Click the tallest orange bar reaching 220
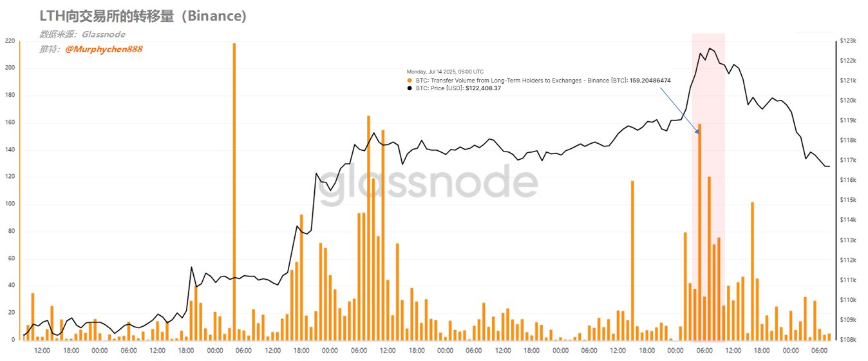This screenshot has height=361, width=868. [234, 193]
